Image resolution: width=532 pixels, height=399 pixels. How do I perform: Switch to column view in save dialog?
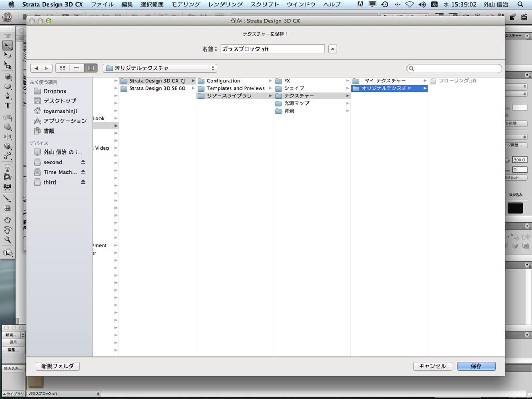click(x=90, y=68)
